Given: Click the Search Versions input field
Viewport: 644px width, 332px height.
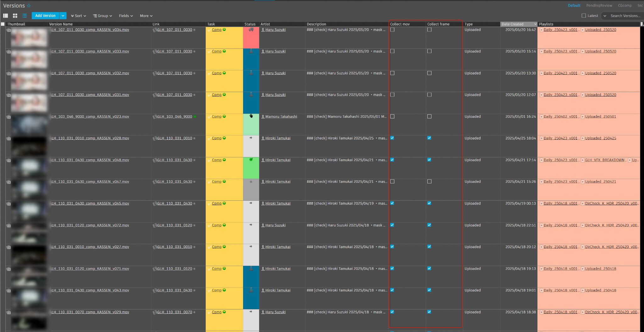Looking at the screenshot, I should pyautogui.click(x=625, y=16).
